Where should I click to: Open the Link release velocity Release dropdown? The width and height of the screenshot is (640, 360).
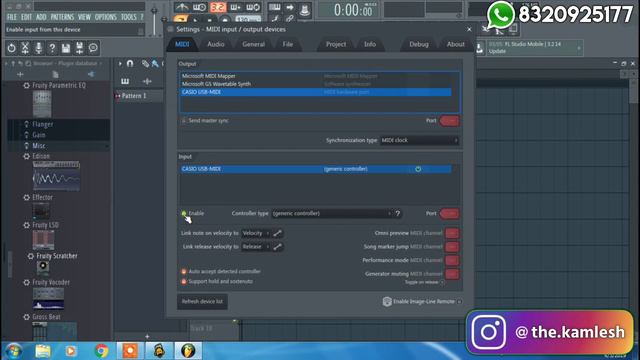[x=256, y=247]
